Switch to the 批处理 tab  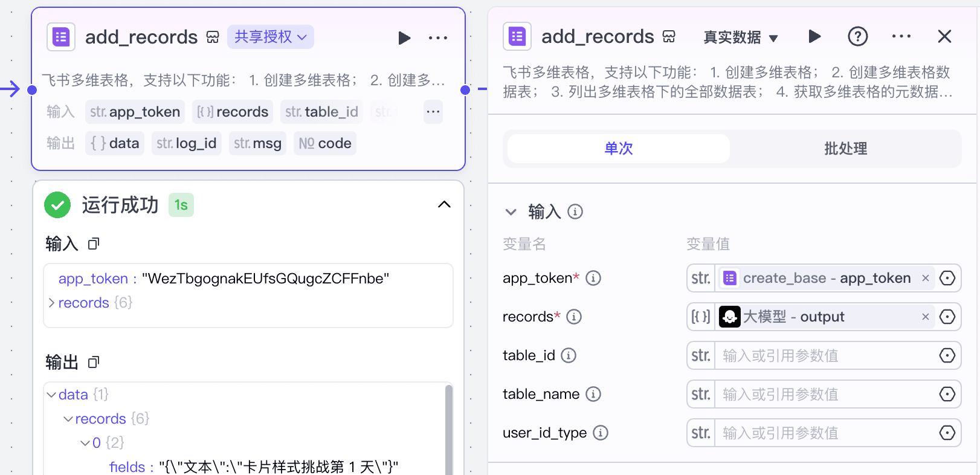click(x=845, y=149)
